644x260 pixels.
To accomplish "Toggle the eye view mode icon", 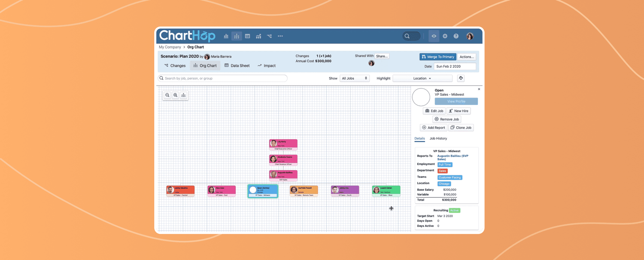I will [434, 37].
